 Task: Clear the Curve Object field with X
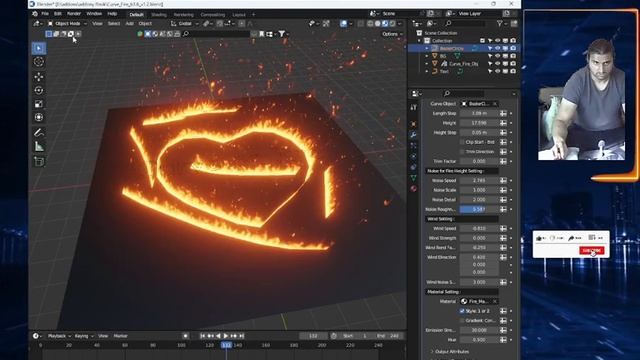[x=495, y=104]
